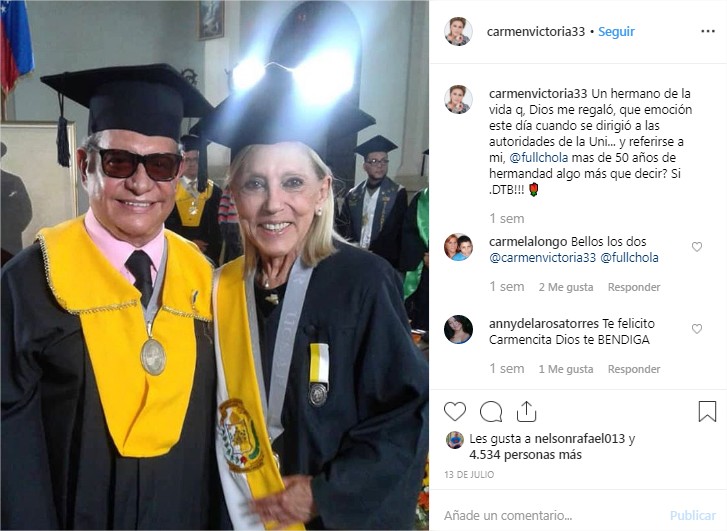Open annydelarosatorres's avatar

(x=458, y=329)
